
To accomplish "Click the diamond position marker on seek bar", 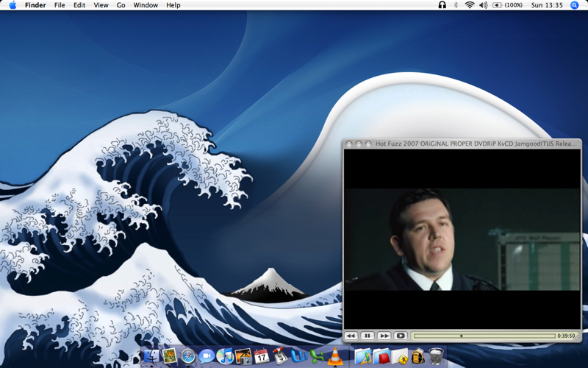I will (x=462, y=336).
